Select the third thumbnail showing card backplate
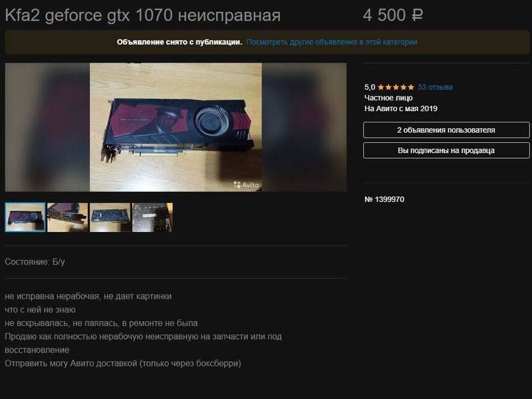Viewport: 532px width, 399px height. coord(110,217)
